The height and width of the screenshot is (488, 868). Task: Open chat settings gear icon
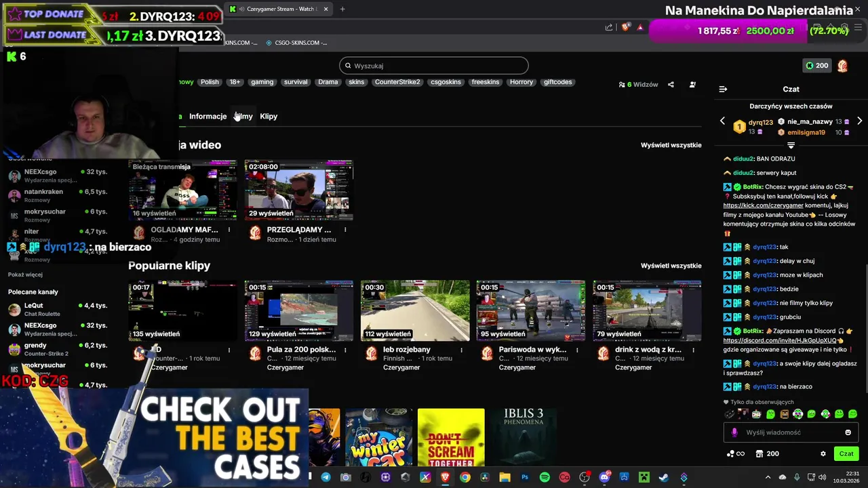[x=823, y=453]
